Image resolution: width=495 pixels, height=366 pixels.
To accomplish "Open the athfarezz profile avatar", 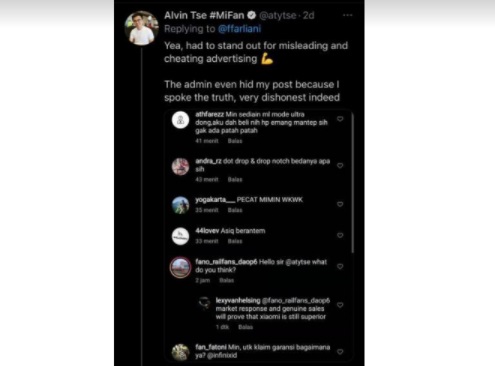I will point(180,120).
